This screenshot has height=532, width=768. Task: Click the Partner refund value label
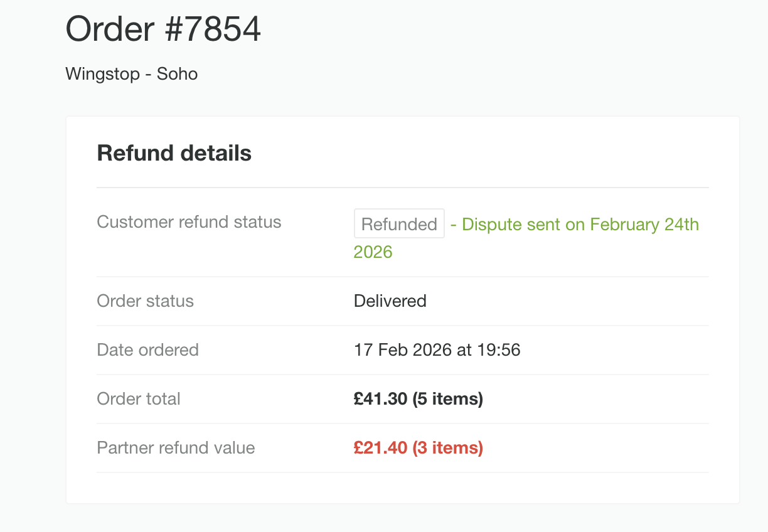point(176,447)
